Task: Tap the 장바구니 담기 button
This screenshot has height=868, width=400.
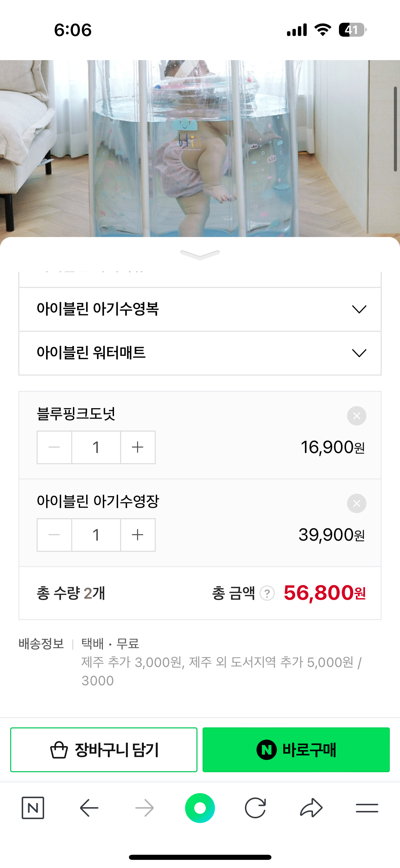Action: click(x=104, y=750)
